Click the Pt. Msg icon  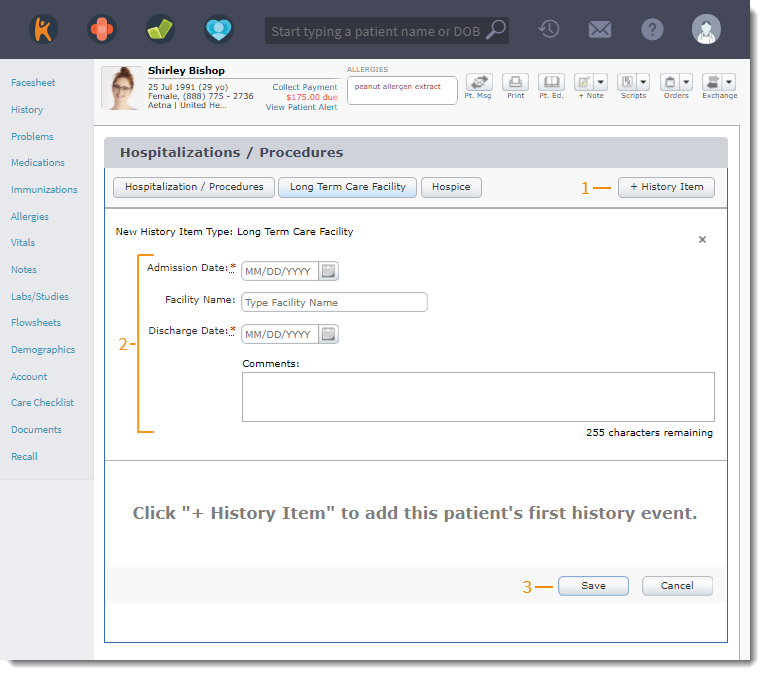point(479,82)
